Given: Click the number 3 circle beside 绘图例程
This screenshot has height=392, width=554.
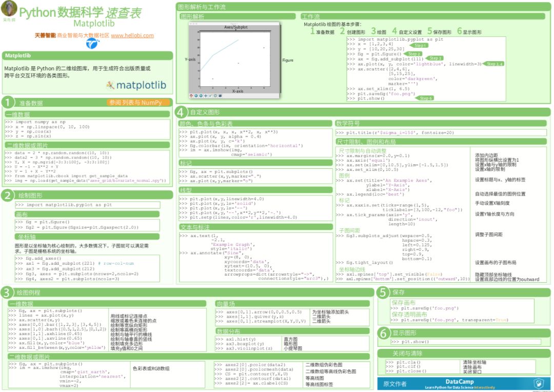Looking at the screenshot, I should coord(7,292).
